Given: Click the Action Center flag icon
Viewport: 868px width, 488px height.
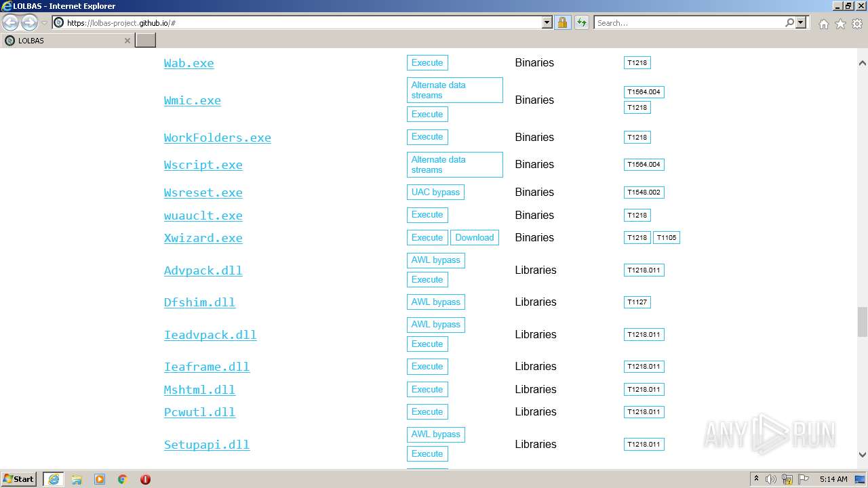Looking at the screenshot, I should [804, 479].
